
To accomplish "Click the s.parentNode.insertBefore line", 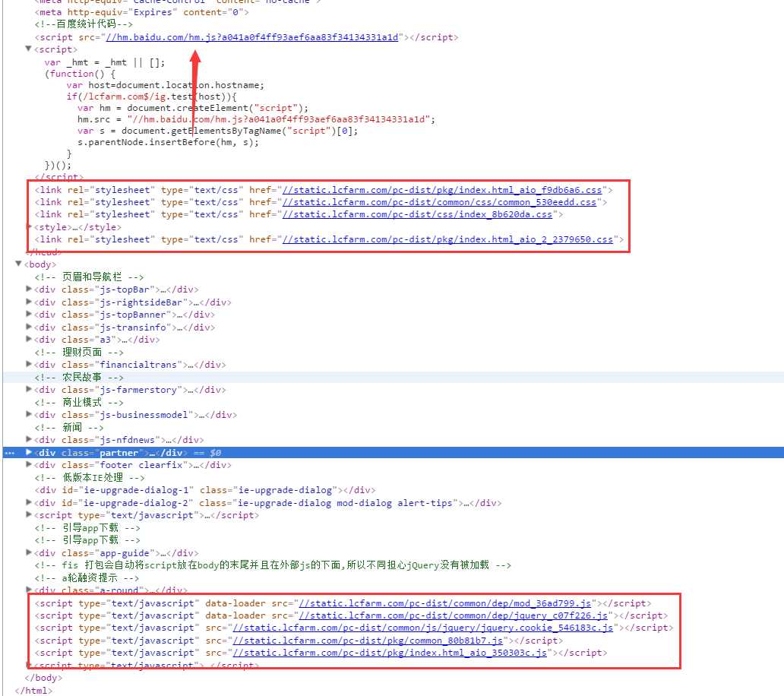I will click(x=169, y=143).
